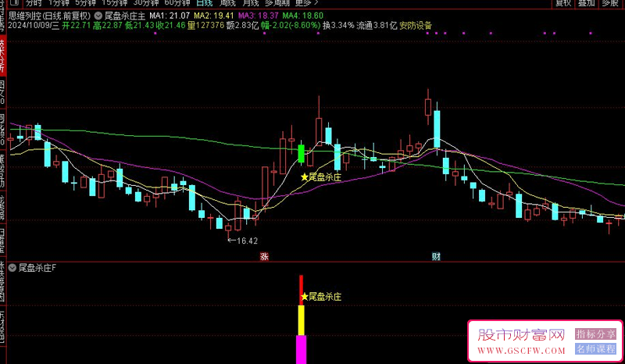Click the MA1: 21.07 value
625x364 pixels.
170,16
